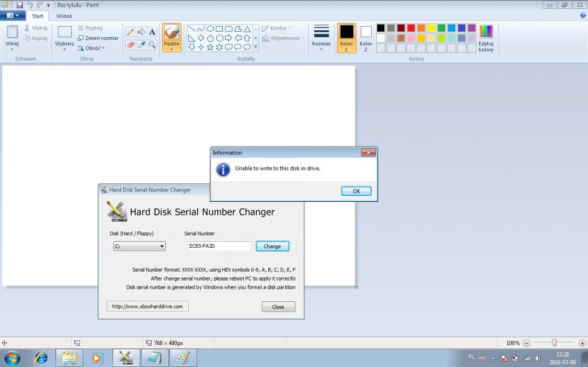The image size is (588, 367).
Task: Click Edytuj kolory rainbow icon
Action: (486, 32)
